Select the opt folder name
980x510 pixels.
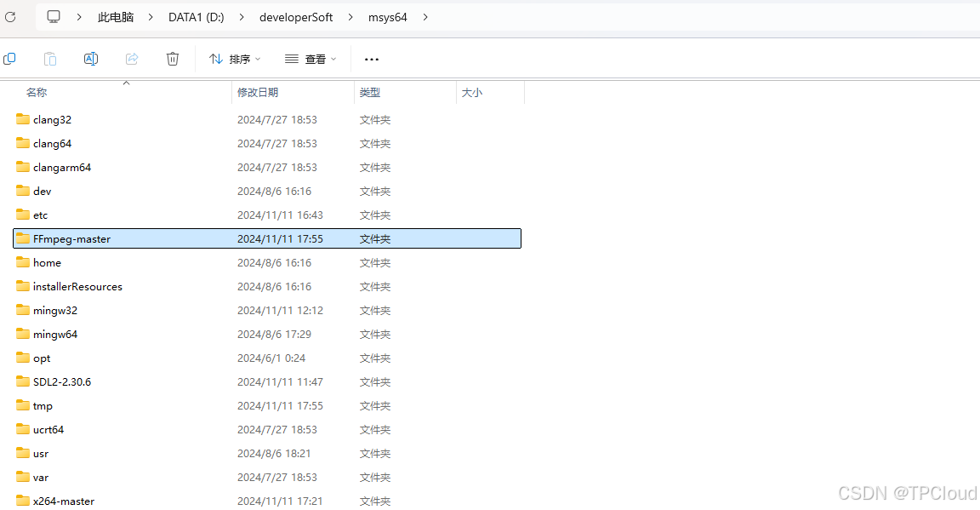coord(42,358)
